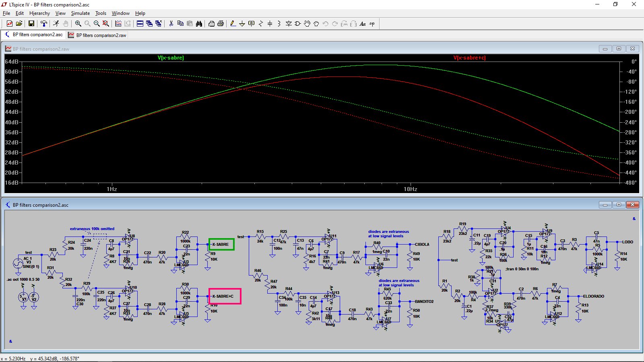Select the Diode placement tool

point(289,24)
